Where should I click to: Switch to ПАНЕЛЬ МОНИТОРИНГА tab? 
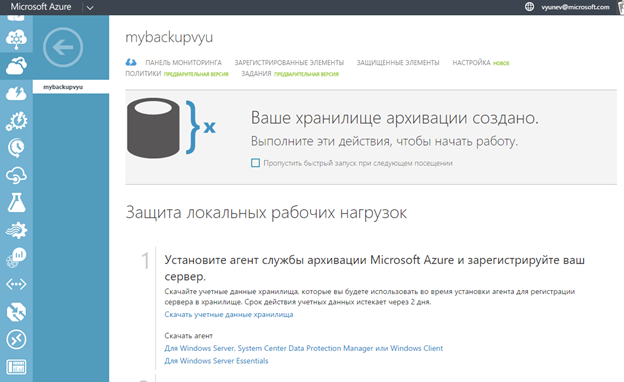(x=183, y=62)
